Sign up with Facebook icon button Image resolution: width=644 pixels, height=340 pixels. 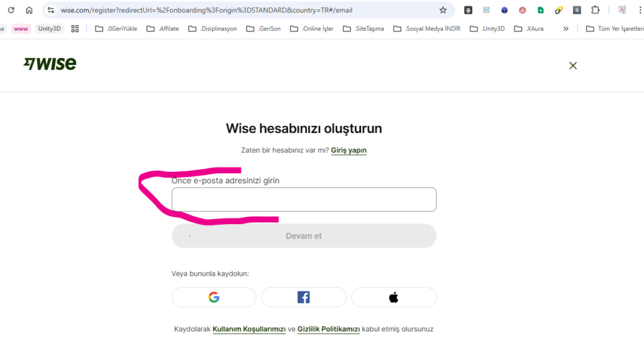pyautogui.click(x=304, y=297)
